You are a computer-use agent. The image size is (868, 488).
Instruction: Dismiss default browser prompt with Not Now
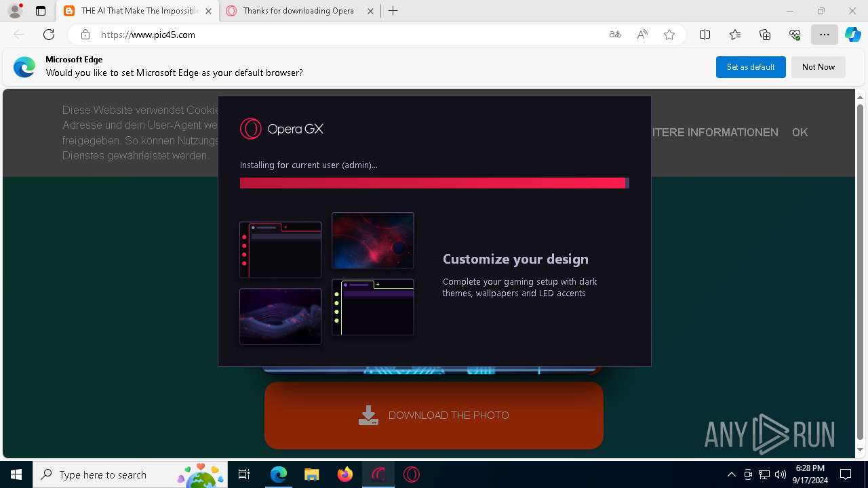818,67
